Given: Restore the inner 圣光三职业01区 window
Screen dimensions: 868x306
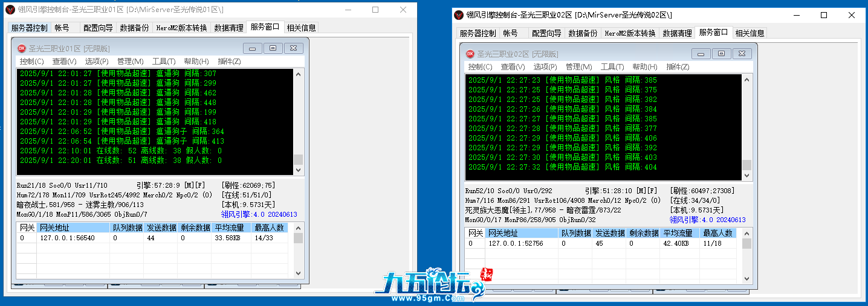Looking at the screenshot, I should [273, 48].
